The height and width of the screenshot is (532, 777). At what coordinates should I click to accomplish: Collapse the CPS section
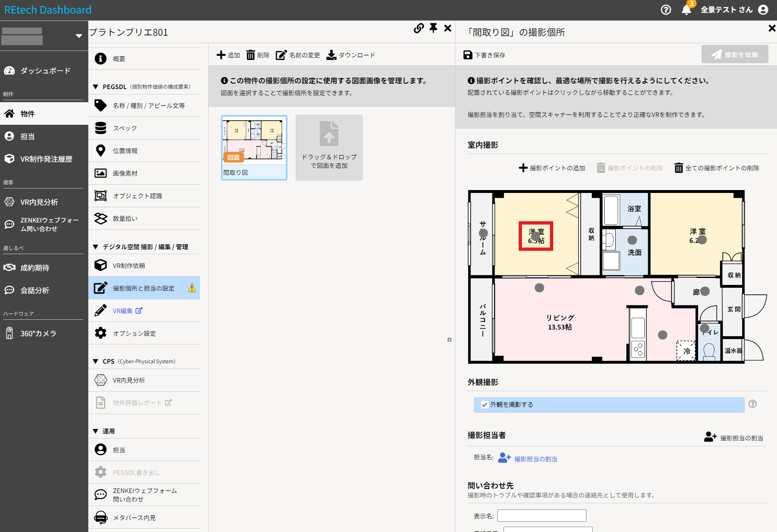point(96,361)
